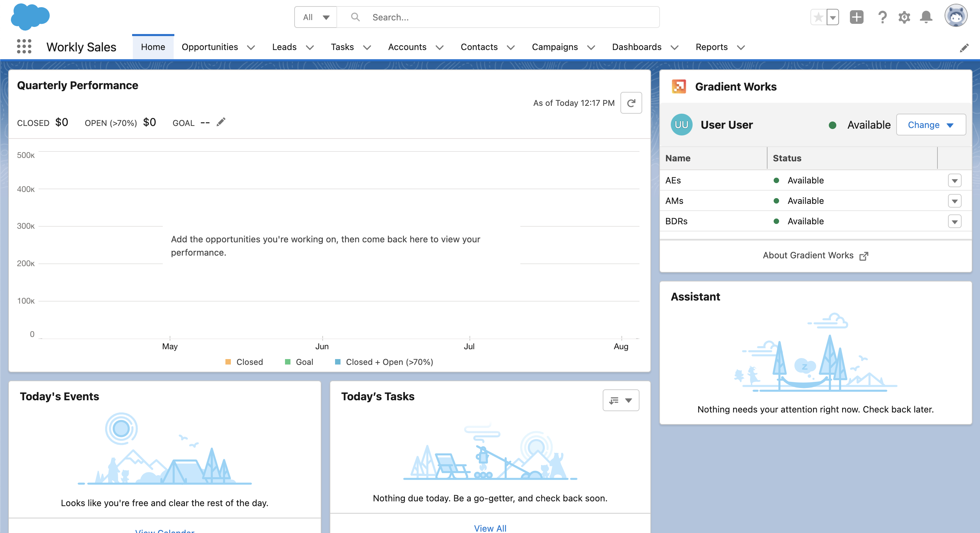Viewport: 980px width, 533px height.
Task: Edit navigation bar with pencil icon
Action: coord(964,48)
